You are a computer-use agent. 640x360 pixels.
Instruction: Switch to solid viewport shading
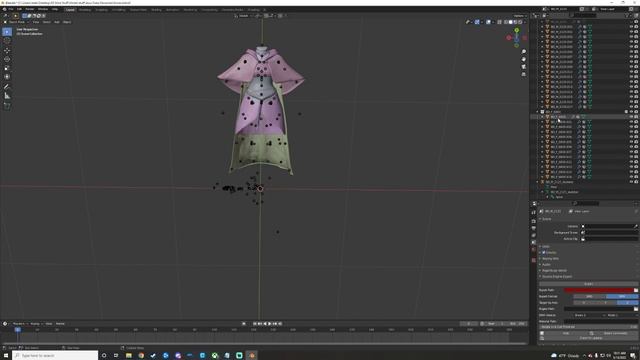(x=511, y=22)
